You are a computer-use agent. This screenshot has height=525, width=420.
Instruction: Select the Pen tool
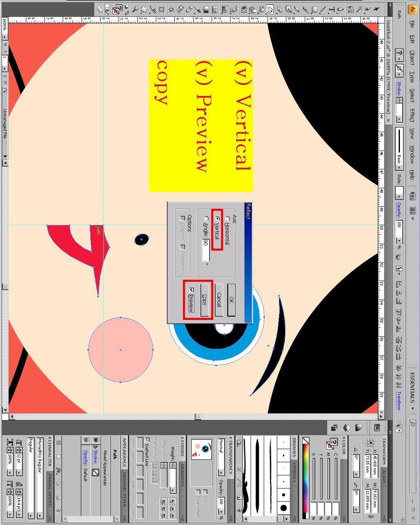point(340,9)
